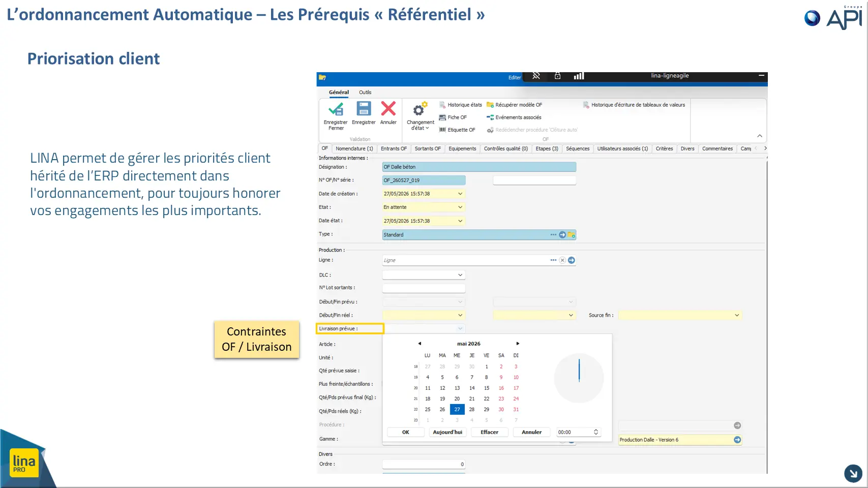Select the Divers tab
The image size is (868, 488).
[x=687, y=148]
